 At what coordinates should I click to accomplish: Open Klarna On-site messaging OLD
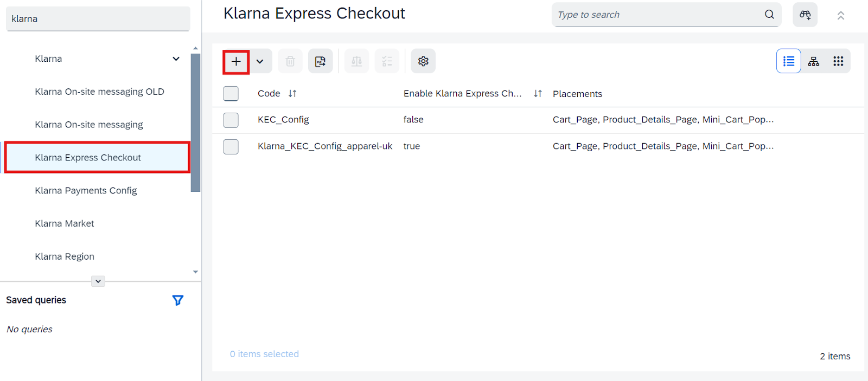(x=99, y=92)
